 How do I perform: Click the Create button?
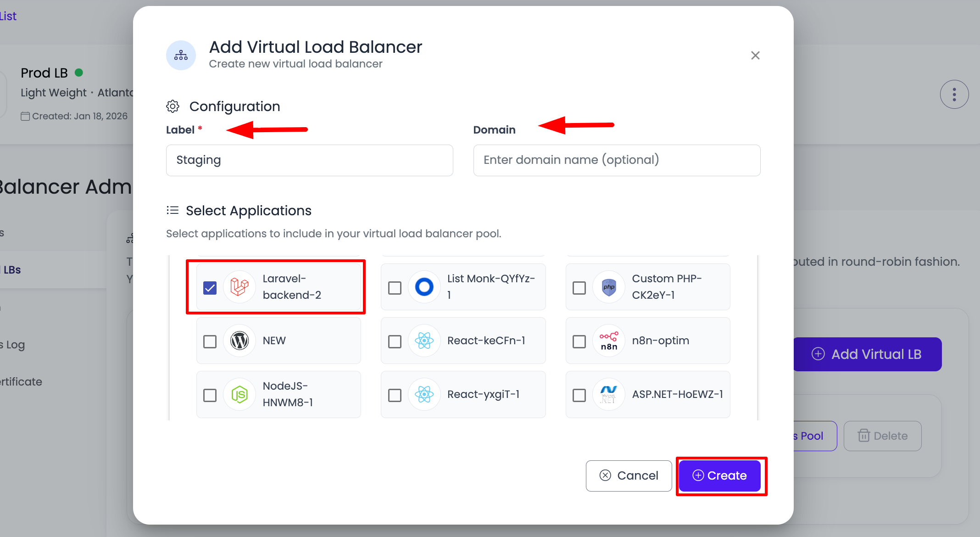pyautogui.click(x=719, y=475)
